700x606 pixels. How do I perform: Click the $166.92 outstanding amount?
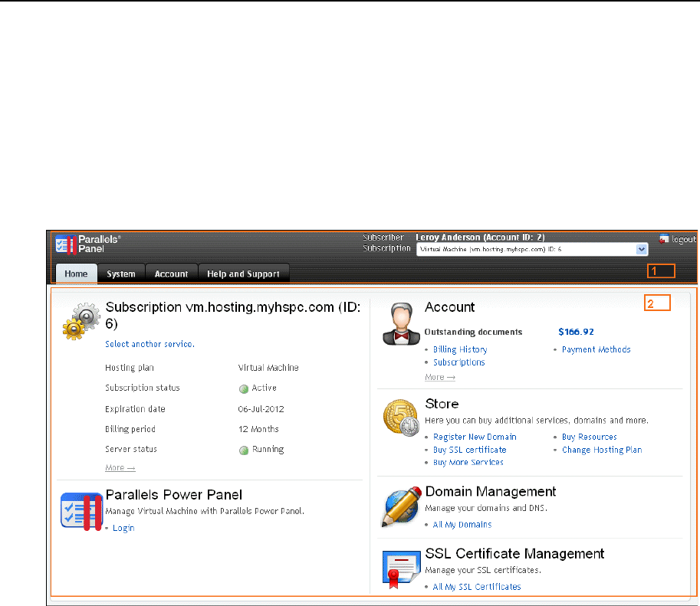(x=576, y=332)
